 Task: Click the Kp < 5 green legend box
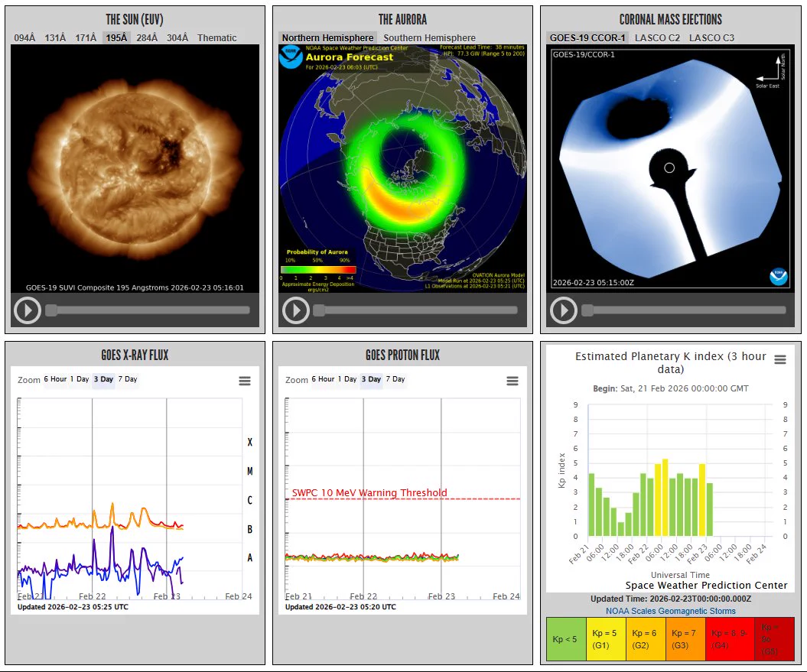tap(566, 639)
